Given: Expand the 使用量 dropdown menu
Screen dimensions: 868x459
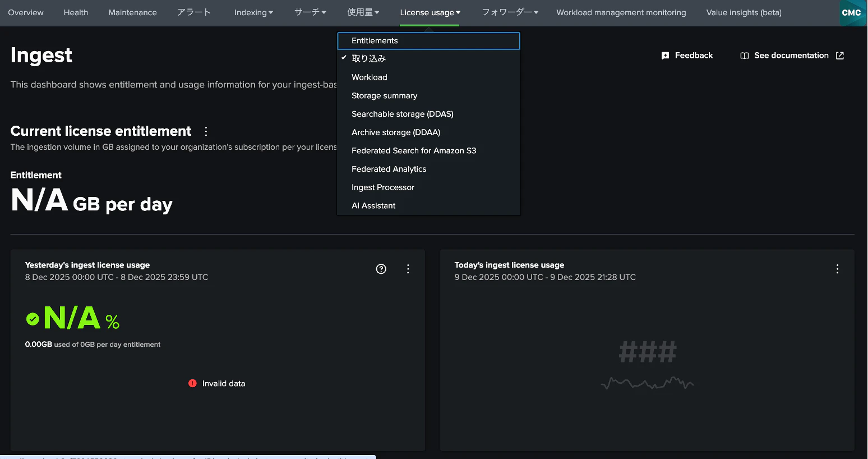Looking at the screenshot, I should [x=363, y=12].
